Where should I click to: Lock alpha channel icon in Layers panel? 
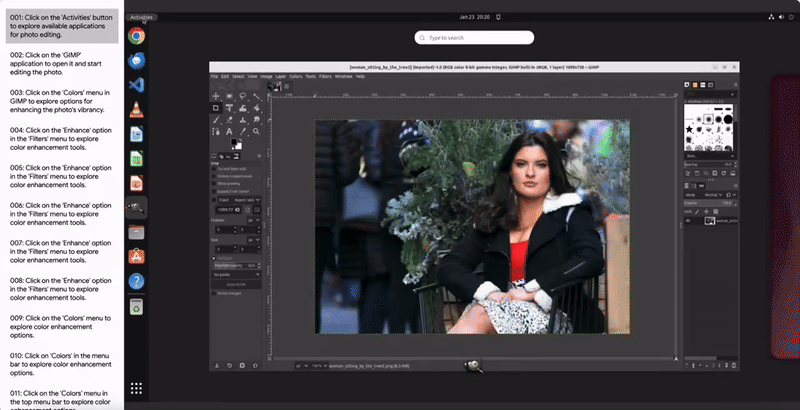[716, 212]
